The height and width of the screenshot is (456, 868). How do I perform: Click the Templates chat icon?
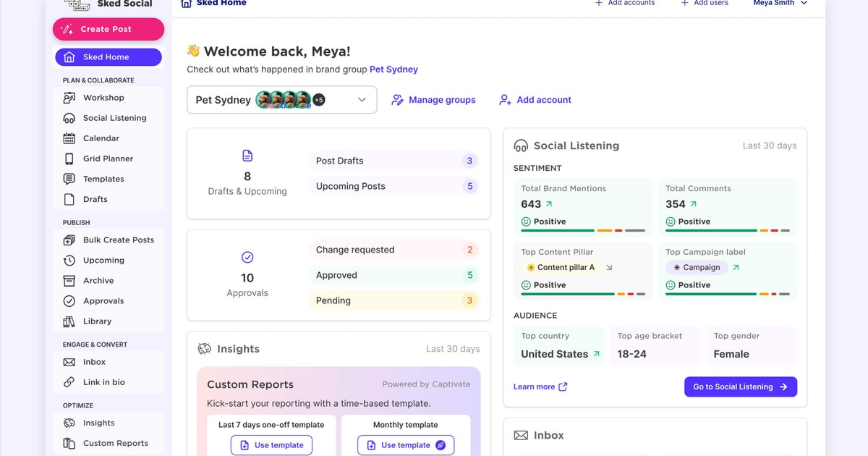pos(69,179)
